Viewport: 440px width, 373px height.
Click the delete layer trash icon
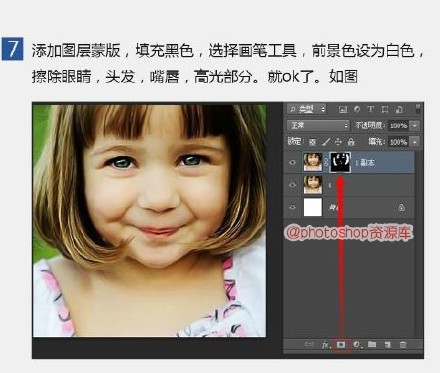(403, 344)
